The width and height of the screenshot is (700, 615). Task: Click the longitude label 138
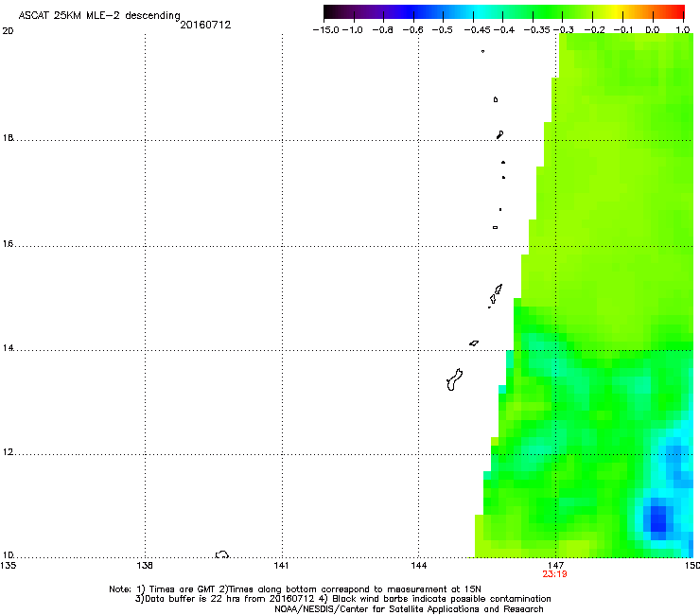coord(145,565)
